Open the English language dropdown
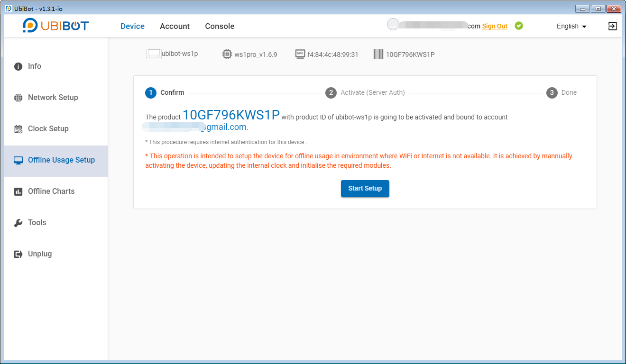 click(x=571, y=26)
